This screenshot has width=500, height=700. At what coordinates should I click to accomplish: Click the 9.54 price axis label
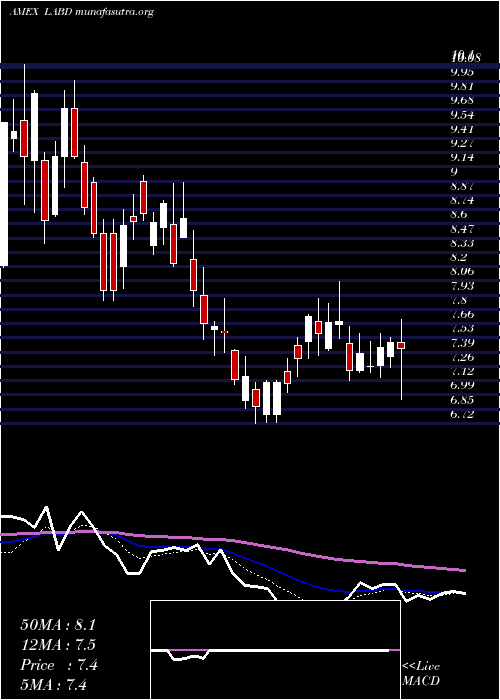coord(462,115)
